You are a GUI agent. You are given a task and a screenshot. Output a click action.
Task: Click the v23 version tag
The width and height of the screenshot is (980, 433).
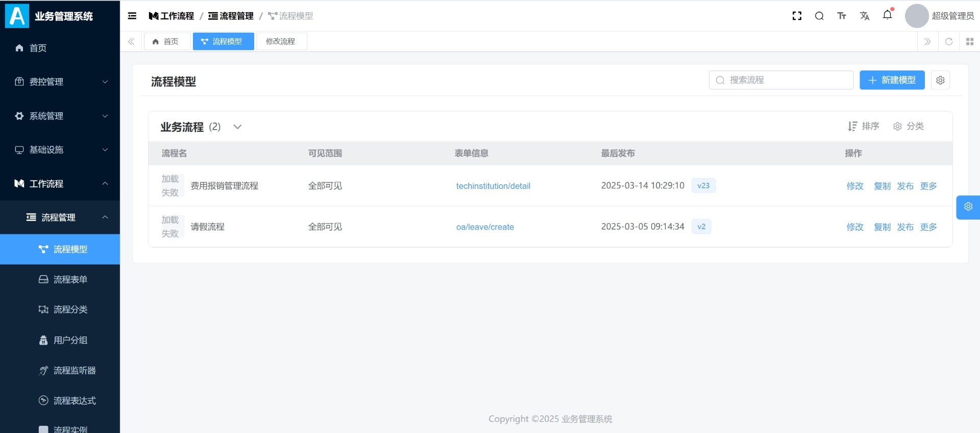tap(703, 185)
